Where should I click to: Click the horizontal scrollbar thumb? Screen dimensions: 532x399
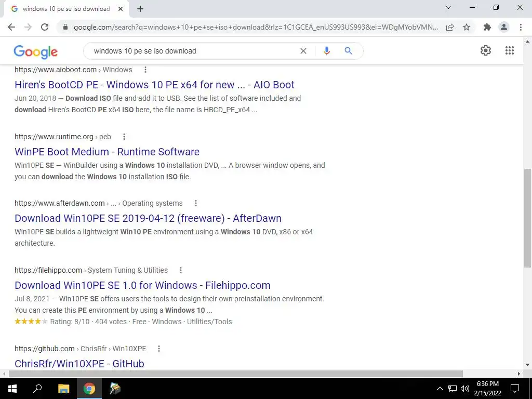coord(236,374)
